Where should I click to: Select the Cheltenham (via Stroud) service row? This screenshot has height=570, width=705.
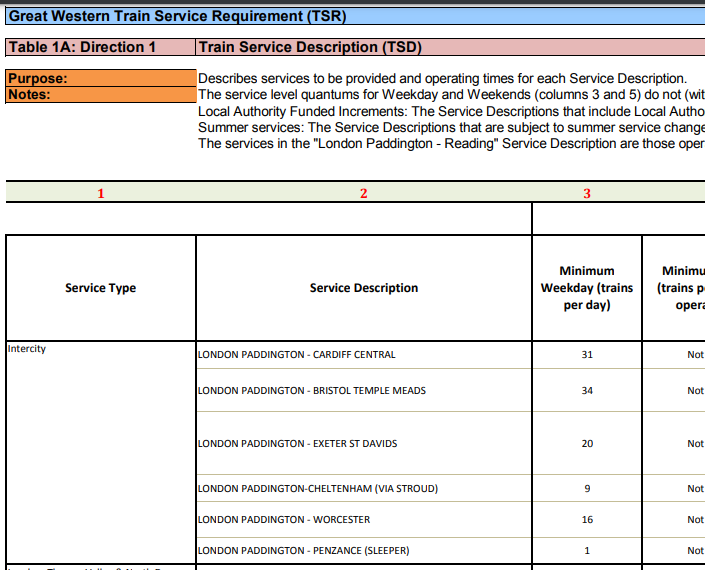[x=317, y=489]
